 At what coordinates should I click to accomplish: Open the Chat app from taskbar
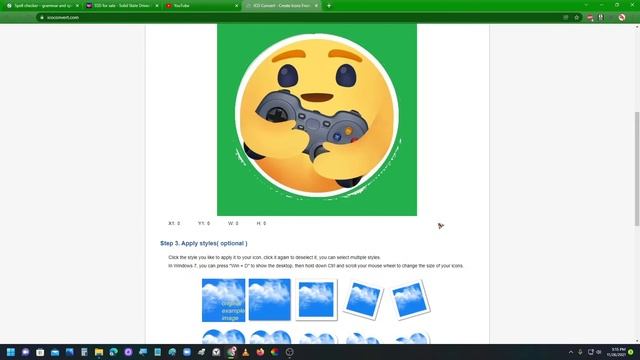coord(25,352)
